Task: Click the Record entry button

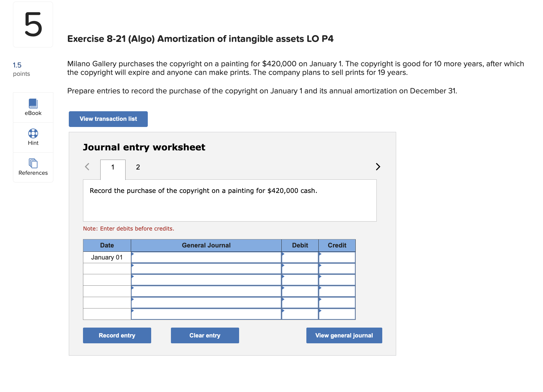Action: tap(117, 335)
